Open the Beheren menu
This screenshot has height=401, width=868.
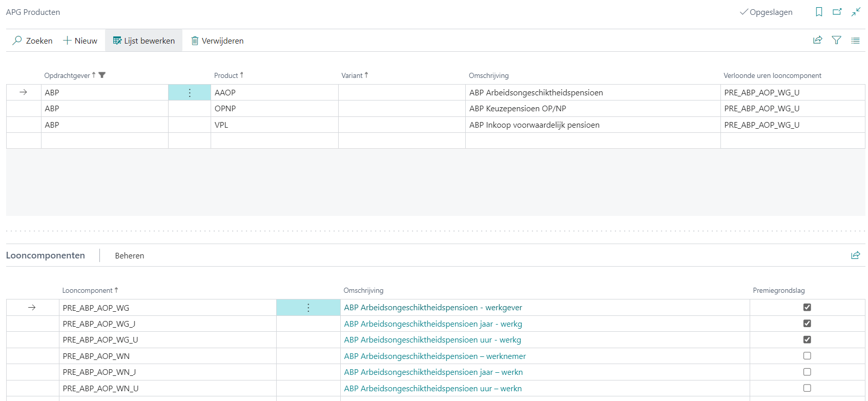(129, 256)
